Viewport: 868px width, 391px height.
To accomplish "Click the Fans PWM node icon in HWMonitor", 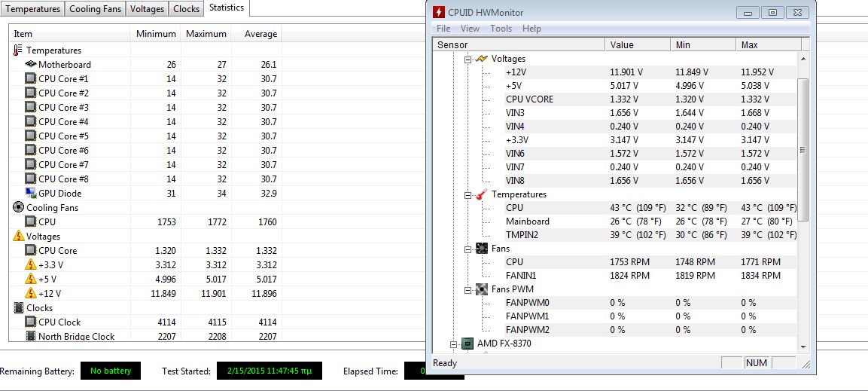I will pos(482,289).
